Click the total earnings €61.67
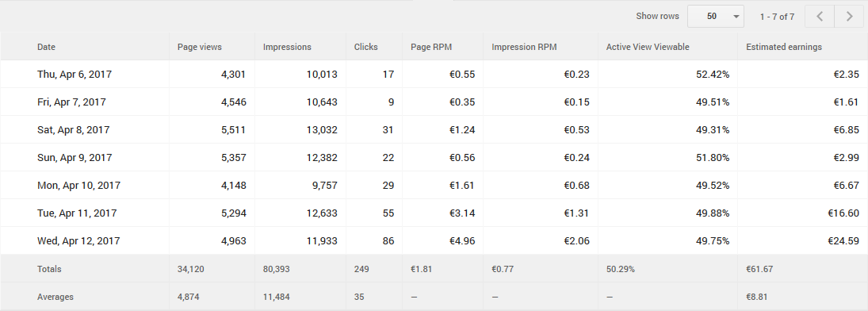The image size is (868, 311). pos(759,269)
